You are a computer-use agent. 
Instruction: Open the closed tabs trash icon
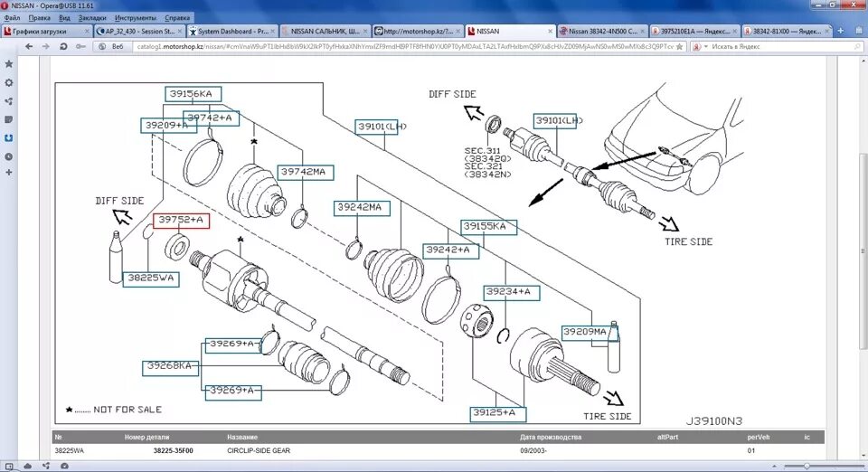860,31
